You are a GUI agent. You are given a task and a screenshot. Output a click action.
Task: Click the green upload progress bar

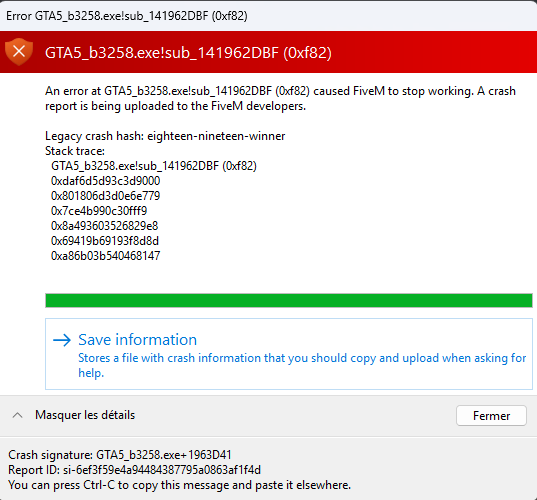[x=289, y=300]
